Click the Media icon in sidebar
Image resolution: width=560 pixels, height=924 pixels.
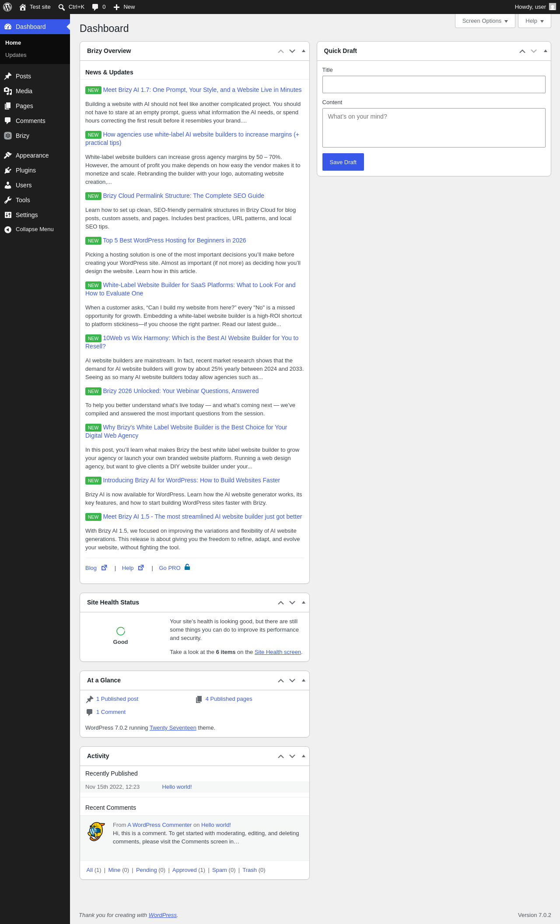pos(8,91)
